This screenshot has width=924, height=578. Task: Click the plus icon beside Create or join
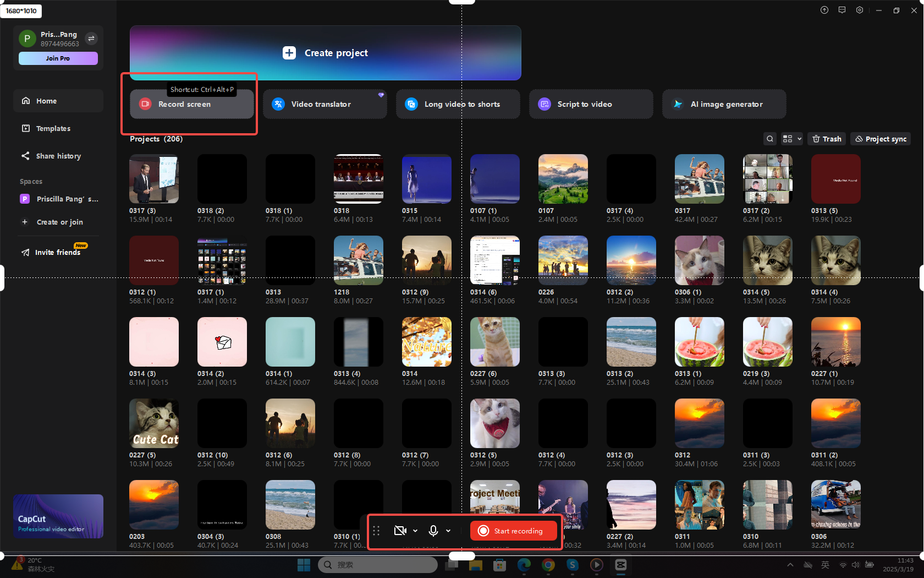click(x=25, y=222)
